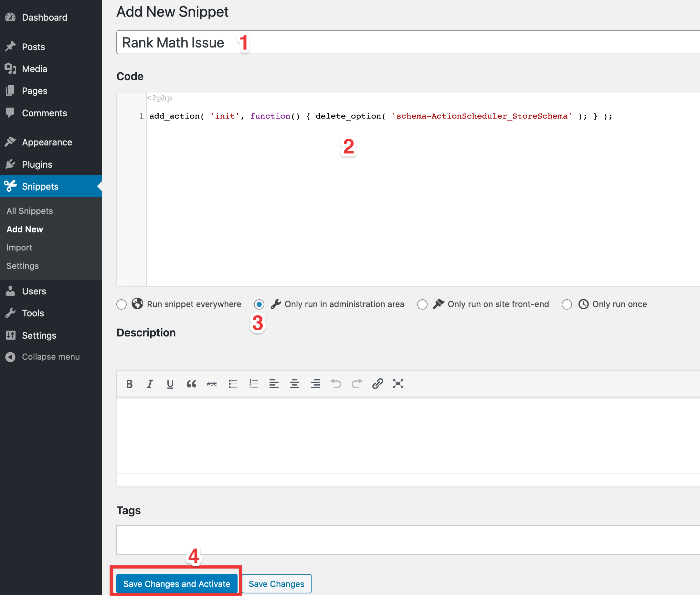This screenshot has height=596, width=700.
Task: Insert a bulleted list
Action: tap(233, 384)
